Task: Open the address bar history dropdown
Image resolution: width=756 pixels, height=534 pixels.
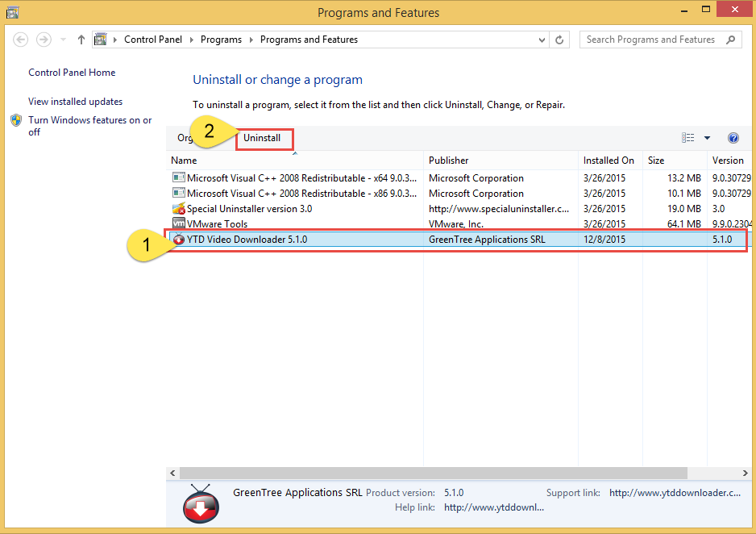Action: pos(542,40)
